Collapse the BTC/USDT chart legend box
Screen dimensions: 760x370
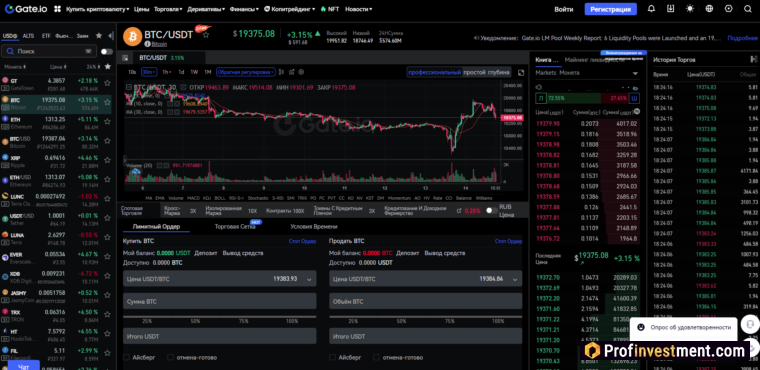pyautogui.click(x=129, y=87)
